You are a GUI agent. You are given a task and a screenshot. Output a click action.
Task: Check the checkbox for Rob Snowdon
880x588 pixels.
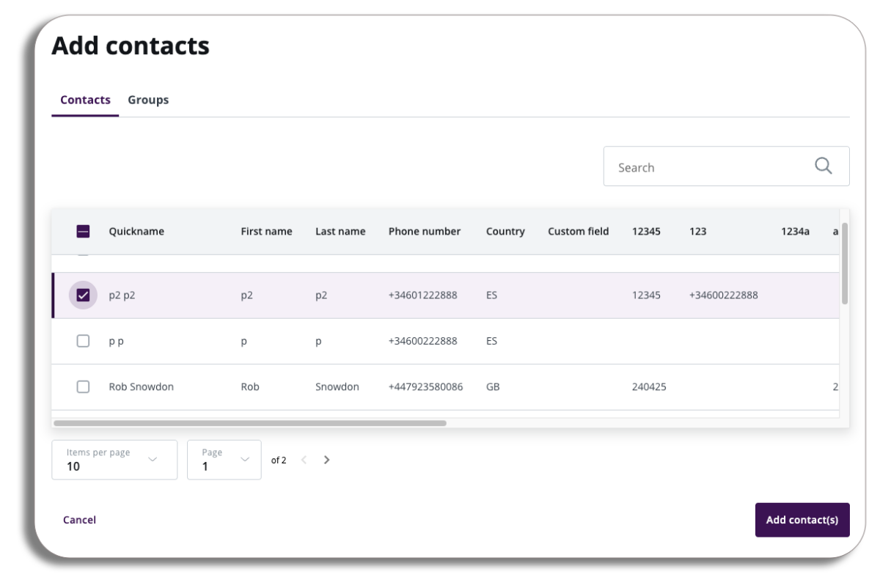(83, 386)
